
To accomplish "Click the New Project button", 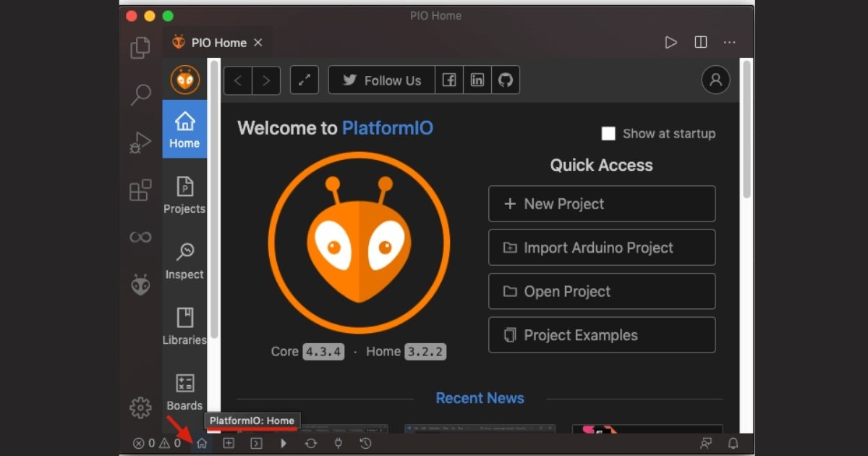I will (602, 204).
